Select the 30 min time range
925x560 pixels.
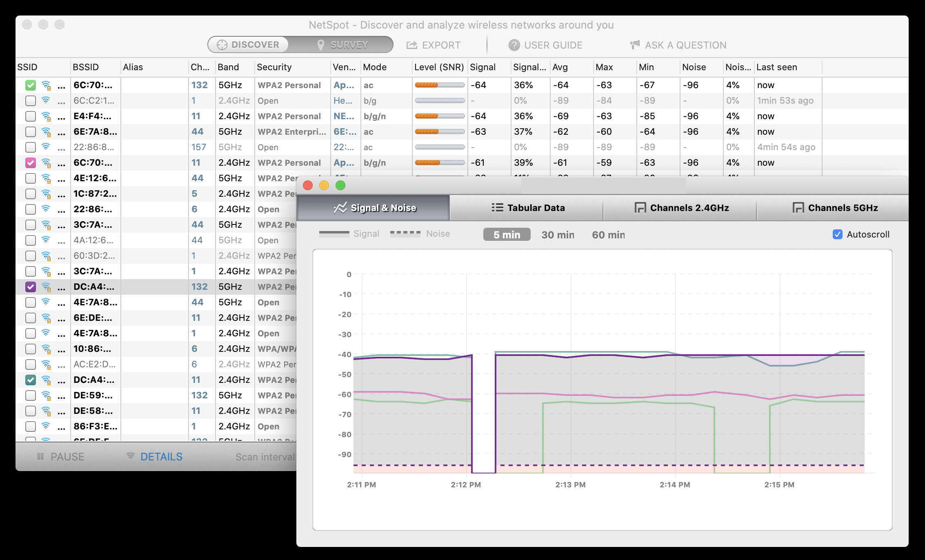pos(558,235)
